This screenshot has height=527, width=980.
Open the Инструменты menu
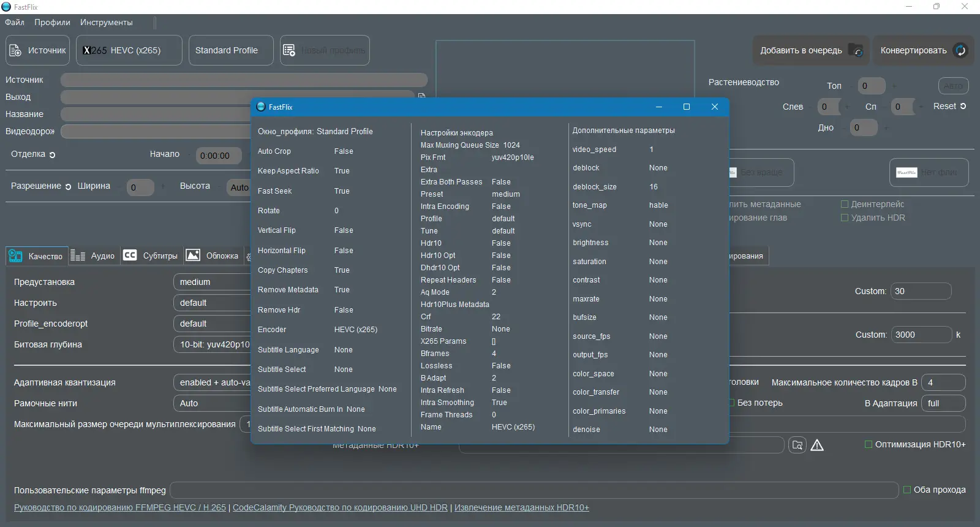[x=106, y=22]
